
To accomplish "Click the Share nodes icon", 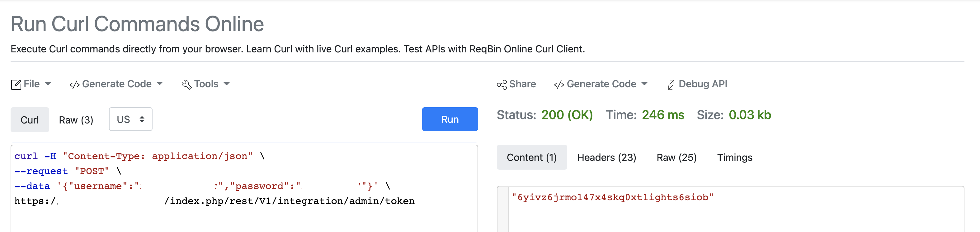I will click(502, 85).
